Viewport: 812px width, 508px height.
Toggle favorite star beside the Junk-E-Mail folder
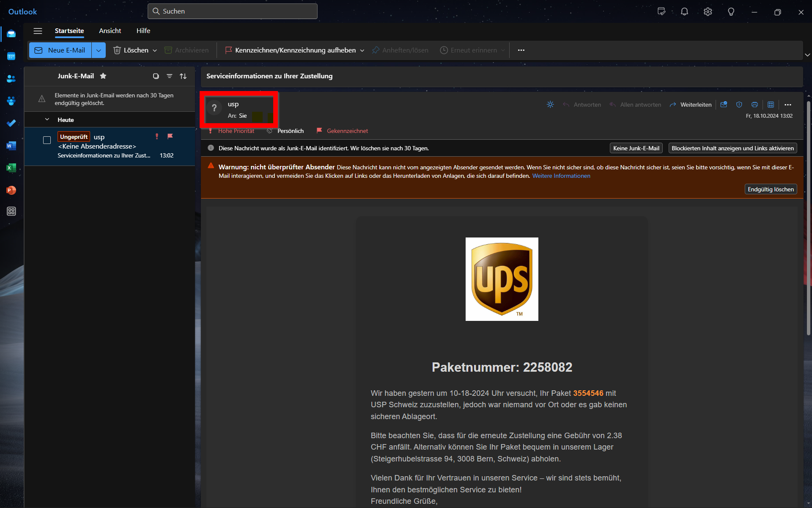click(103, 76)
